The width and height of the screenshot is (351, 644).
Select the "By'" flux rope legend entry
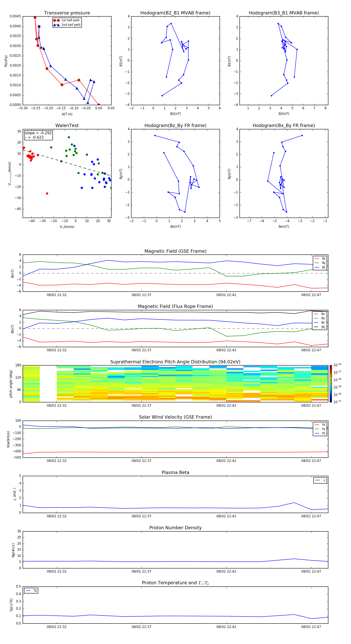(x=320, y=318)
